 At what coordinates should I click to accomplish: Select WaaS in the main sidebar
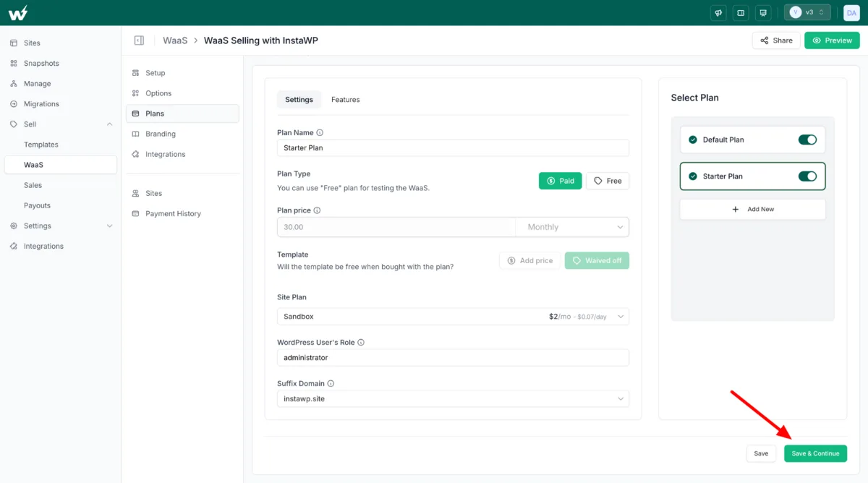(x=61, y=165)
